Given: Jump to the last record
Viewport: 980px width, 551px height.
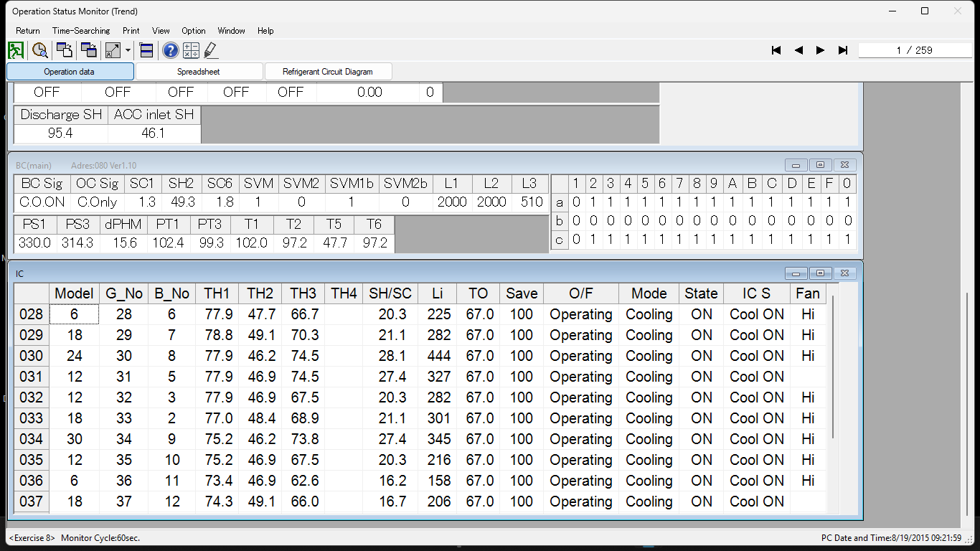Looking at the screenshot, I should click(x=843, y=50).
